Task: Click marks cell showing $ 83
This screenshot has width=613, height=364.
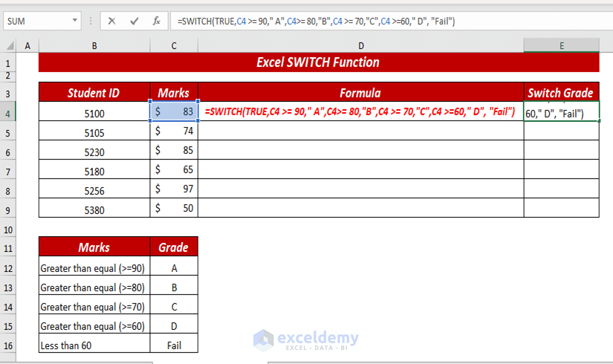Action: [174, 111]
